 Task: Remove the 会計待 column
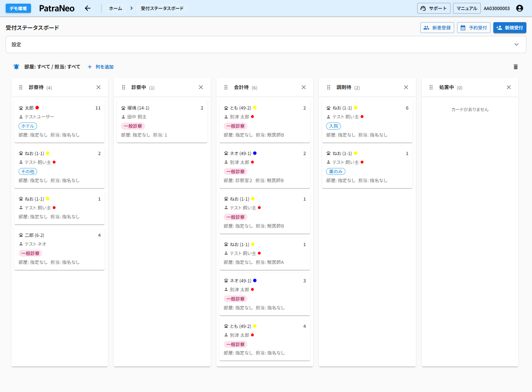[x=303, y=87]
